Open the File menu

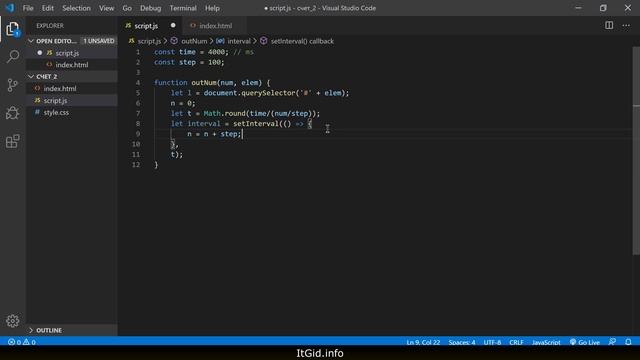point(28,8)
